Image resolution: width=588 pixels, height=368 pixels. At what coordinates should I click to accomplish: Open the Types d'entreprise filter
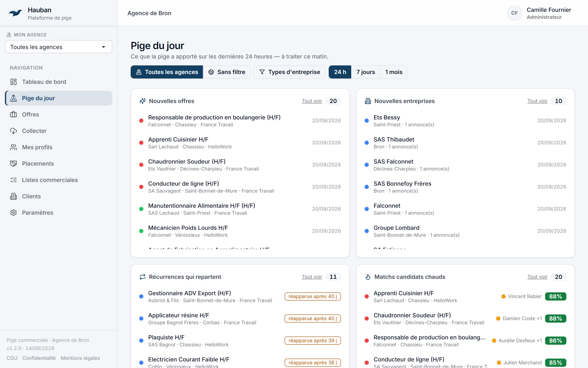point(290,72)
